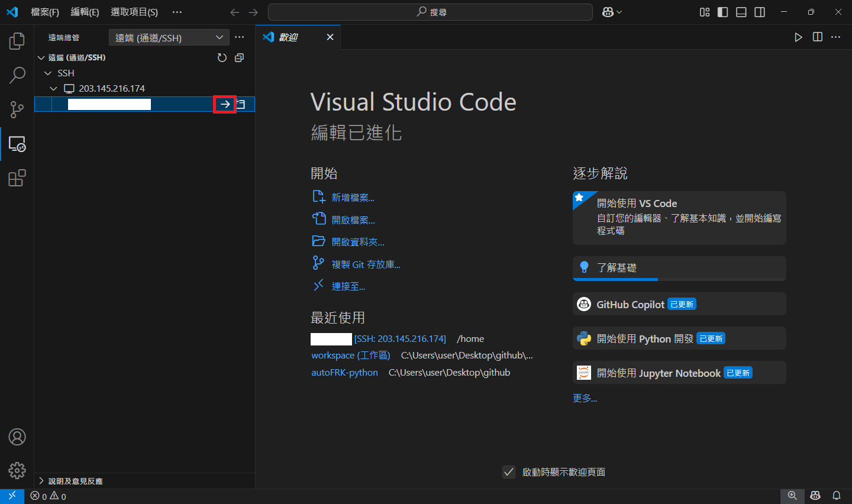Open notifications bell in status bar

pyautogui.click(x=837, y=496)
